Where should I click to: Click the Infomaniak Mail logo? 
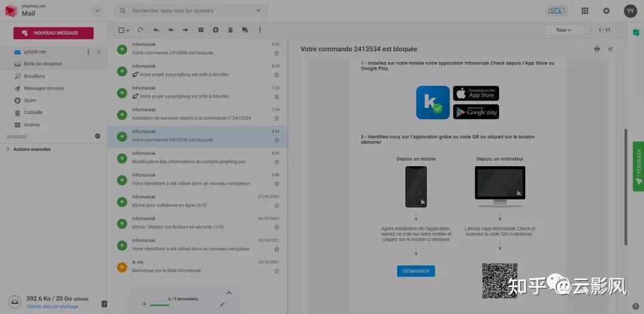11,11
